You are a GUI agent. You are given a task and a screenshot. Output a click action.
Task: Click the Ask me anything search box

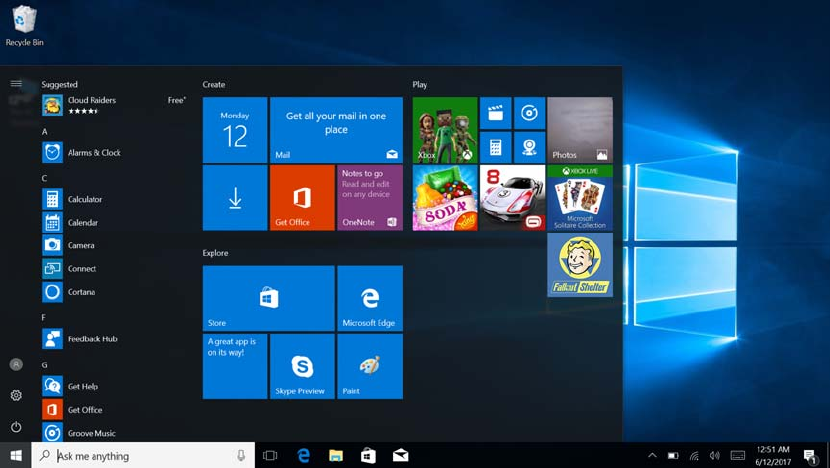[142, 456]
